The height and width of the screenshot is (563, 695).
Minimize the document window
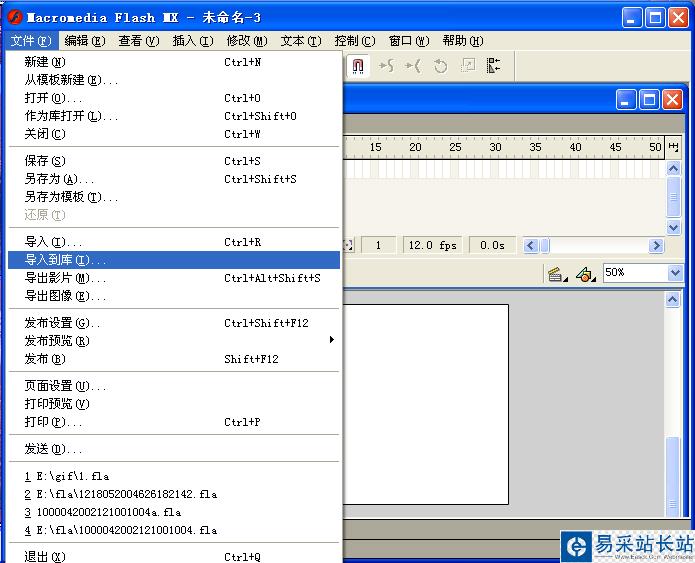point(625,100)
